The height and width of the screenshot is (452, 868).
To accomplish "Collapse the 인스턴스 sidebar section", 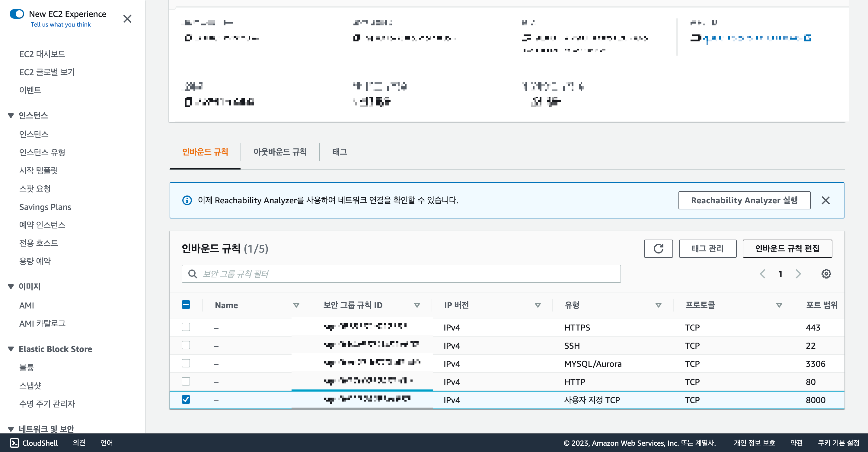I will [11, 116].
